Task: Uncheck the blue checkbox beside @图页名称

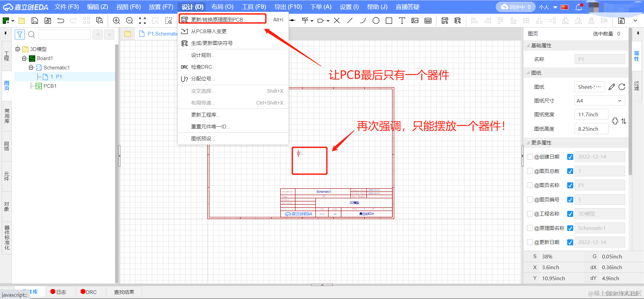Action: pos(570,185)
